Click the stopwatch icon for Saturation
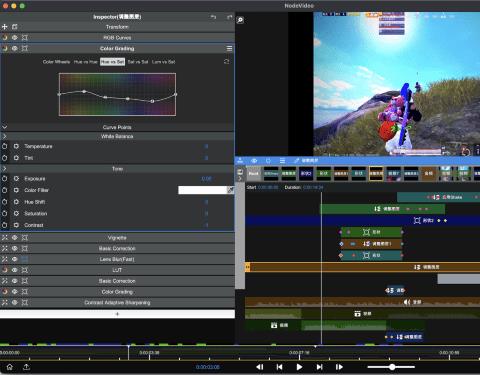 (5, 213)
